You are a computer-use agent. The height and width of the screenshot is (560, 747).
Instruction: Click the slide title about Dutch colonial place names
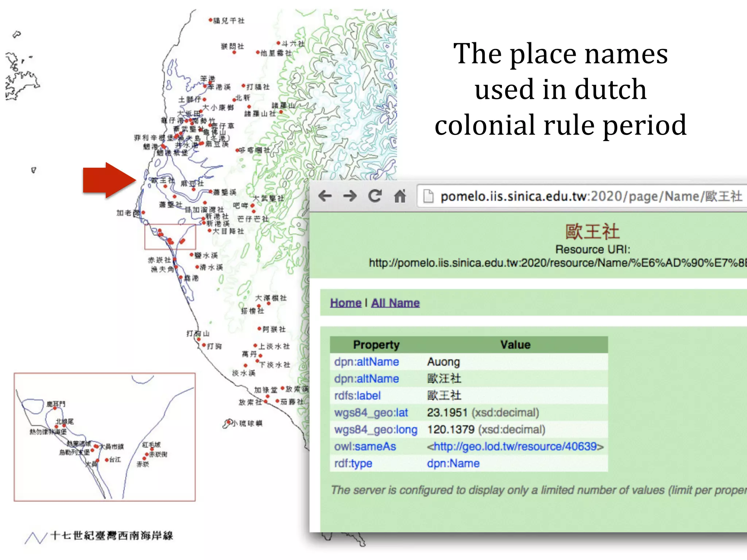click(x=561, y=89)
